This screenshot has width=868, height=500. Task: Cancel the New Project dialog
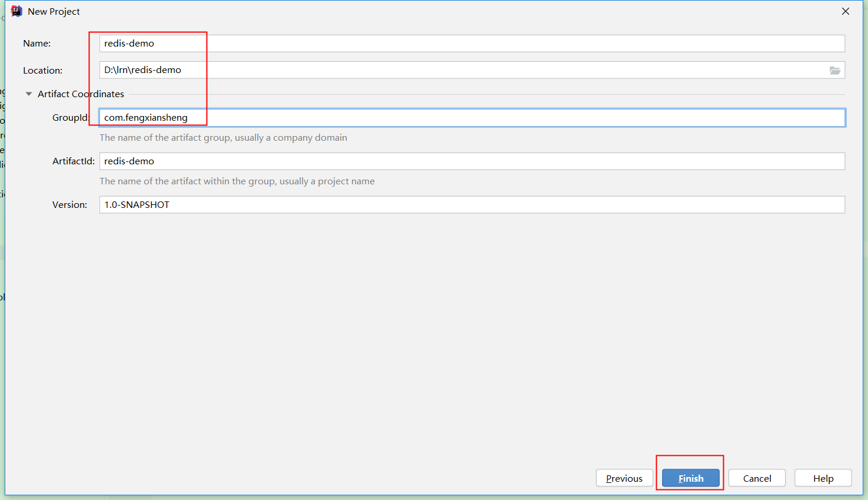[x=757, y=478]
